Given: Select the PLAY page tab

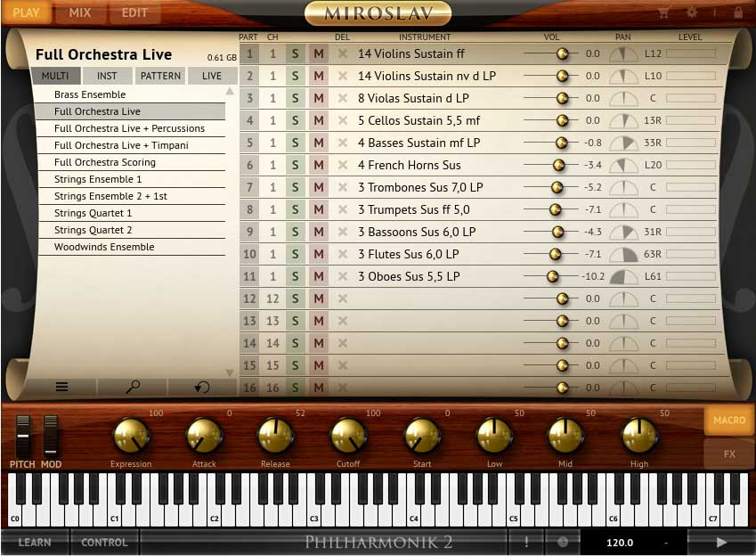Looking at the screenshot, I should click(26, 12).
